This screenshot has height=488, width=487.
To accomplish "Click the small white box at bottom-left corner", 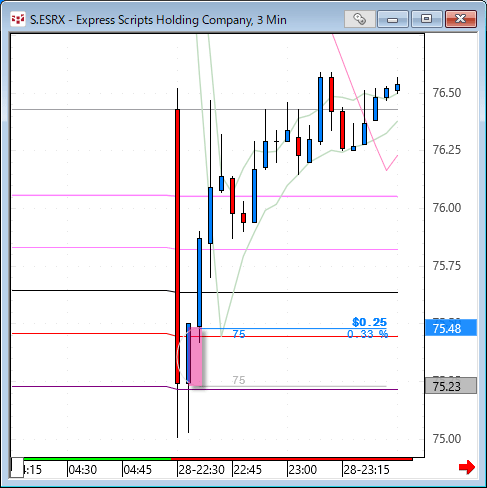I will click(x=17, y=468).
